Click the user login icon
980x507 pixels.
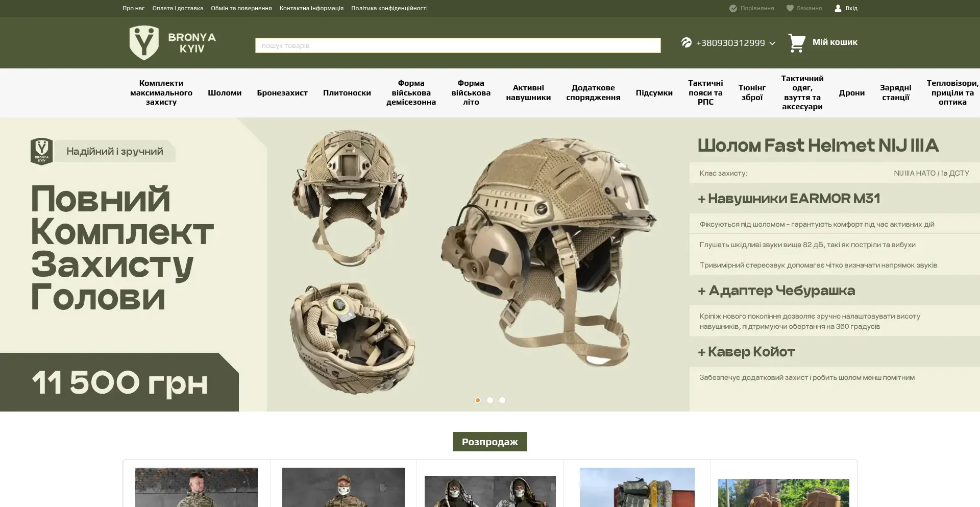[838, 8]
